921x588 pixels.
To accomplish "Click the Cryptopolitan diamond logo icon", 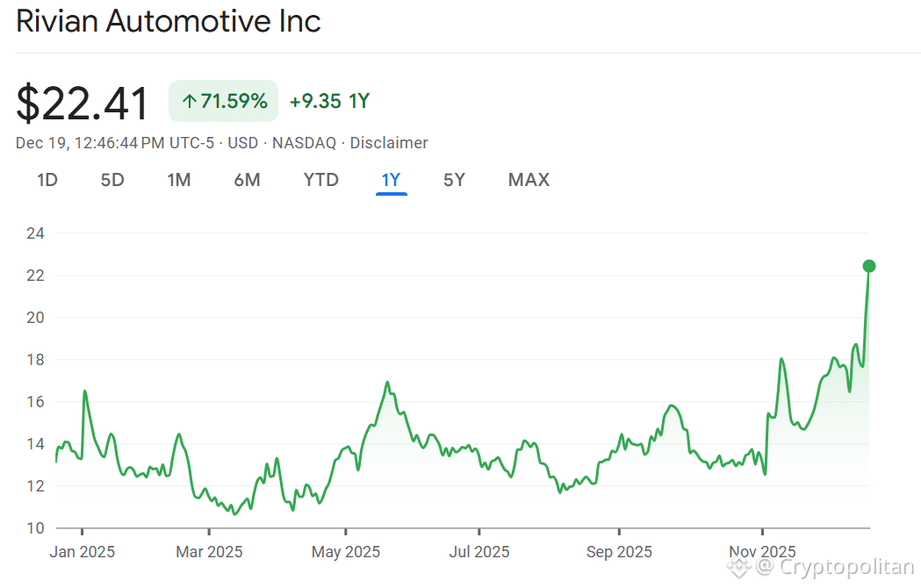I will click(x=738, y=567).
